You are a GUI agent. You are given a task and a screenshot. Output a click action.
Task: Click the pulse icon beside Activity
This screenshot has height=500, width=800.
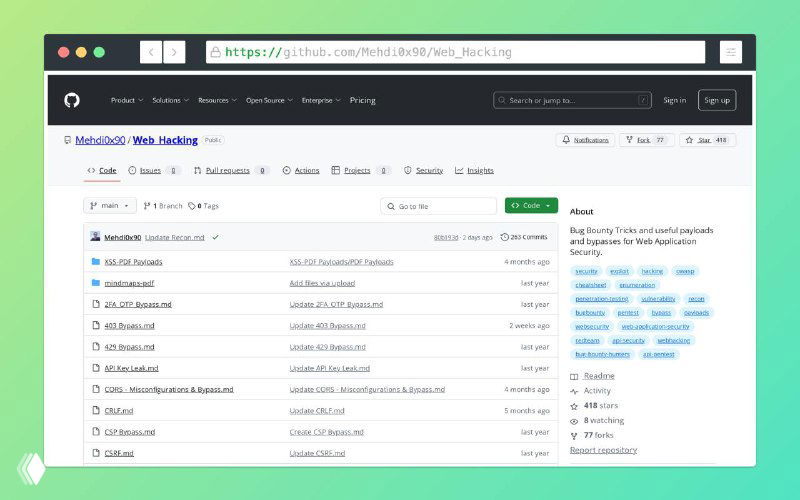(574, 391)
